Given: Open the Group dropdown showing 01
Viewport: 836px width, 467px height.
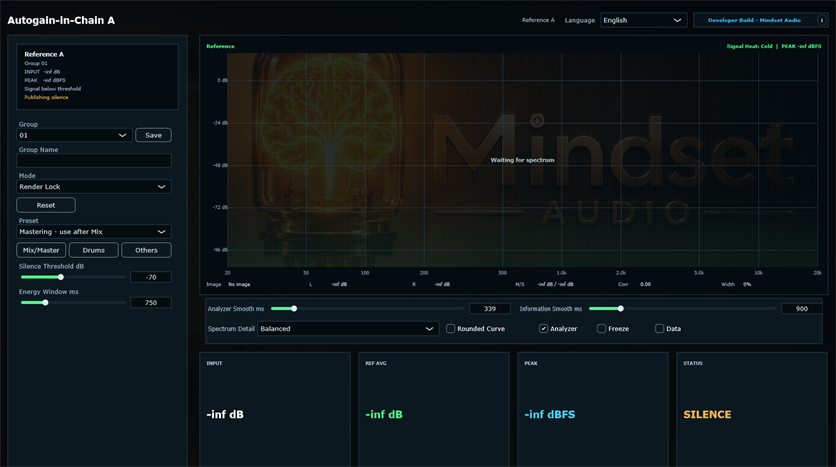Looking at the screenshot, I should pyautogui.click(x=74, y=135).
